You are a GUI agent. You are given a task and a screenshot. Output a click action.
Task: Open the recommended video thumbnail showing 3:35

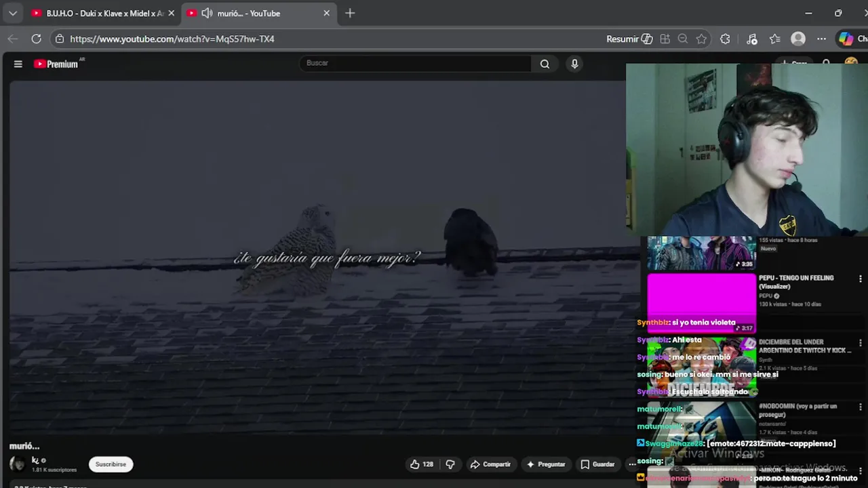point(701,252)
